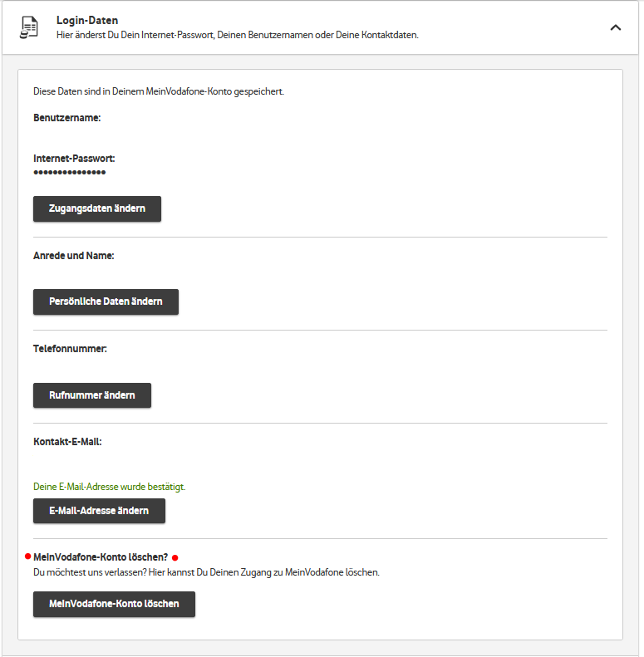The width and height of the screenshot is (644, 657).
Task: Click the 'MeinVodafone-Konto löschen?' heading text
Action: point(101,556)
